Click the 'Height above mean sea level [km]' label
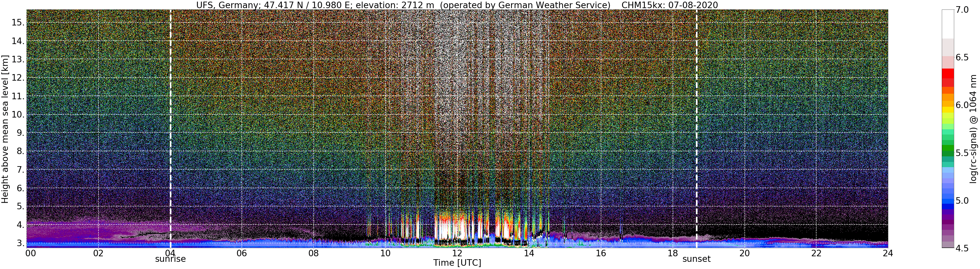 [5, 129]
